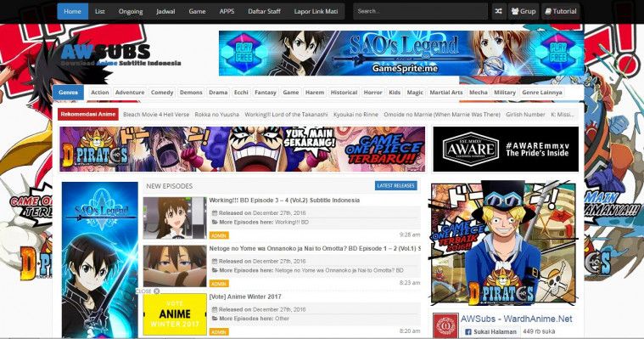Choose the Game genre tag
Image resolution: width=644 pixels, height=339 pixels.
click(291, 93)
